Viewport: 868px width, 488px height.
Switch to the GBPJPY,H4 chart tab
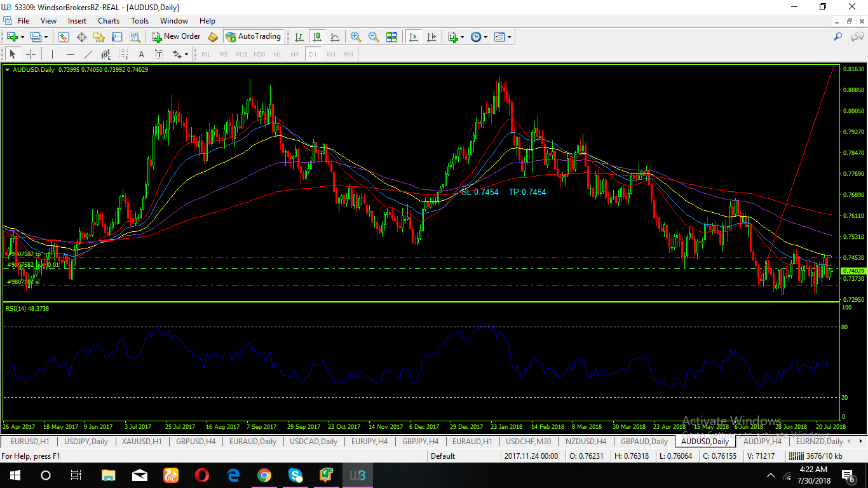pos(420,441)
